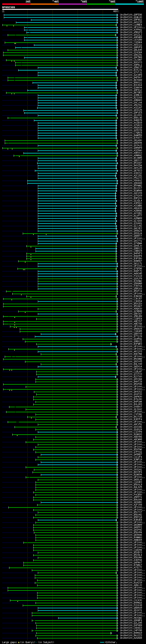Select hit label UniRef100_Q9C5R8
Viewport: 146px width, 644px height.
(x=131, y=58)
